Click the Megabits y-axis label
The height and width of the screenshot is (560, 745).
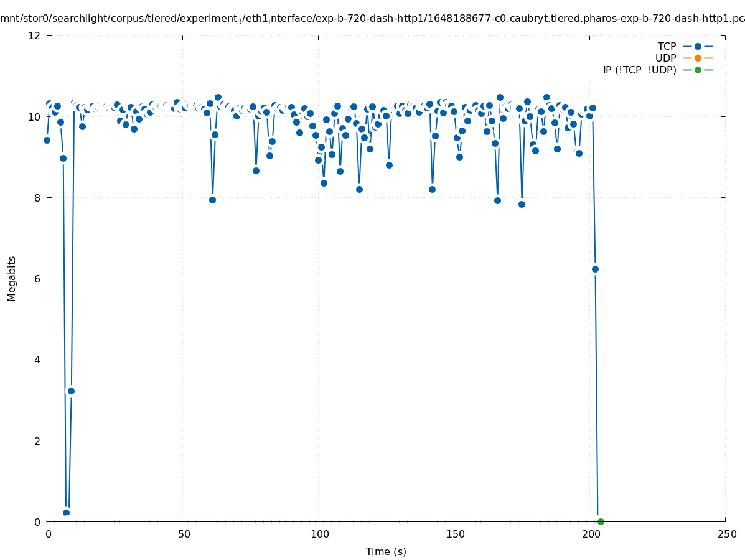pos(12,278)
